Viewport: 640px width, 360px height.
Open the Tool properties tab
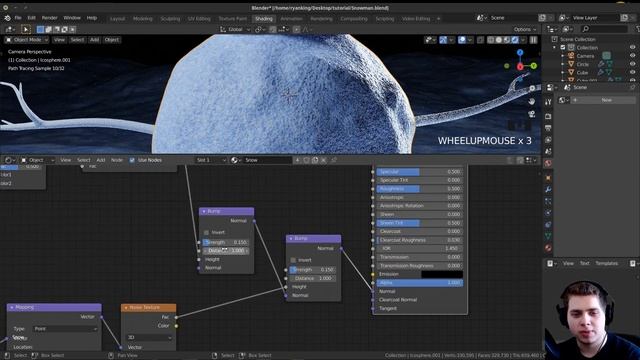click(x=548, y=102)
